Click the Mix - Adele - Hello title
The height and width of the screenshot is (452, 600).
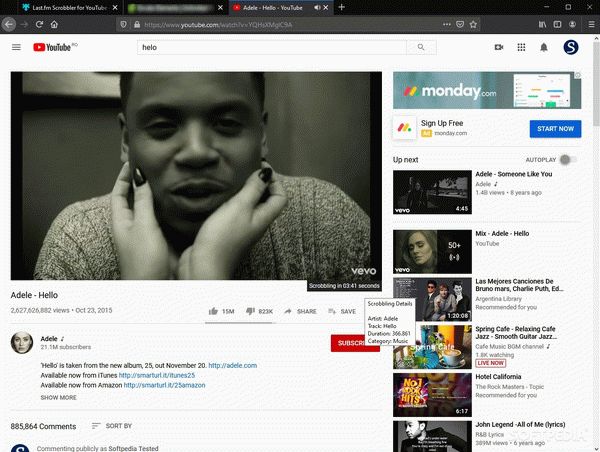[x=502, y=233]
